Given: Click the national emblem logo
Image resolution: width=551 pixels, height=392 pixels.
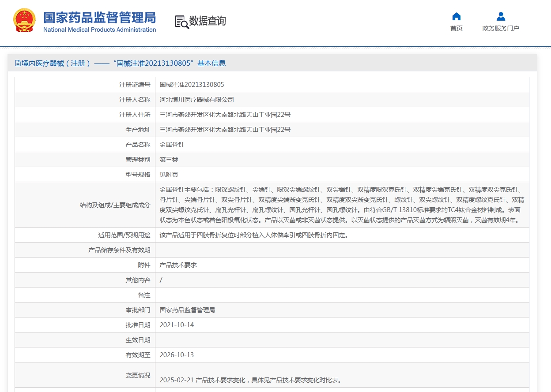Looking at the screenshot, I should click(25, 20).
